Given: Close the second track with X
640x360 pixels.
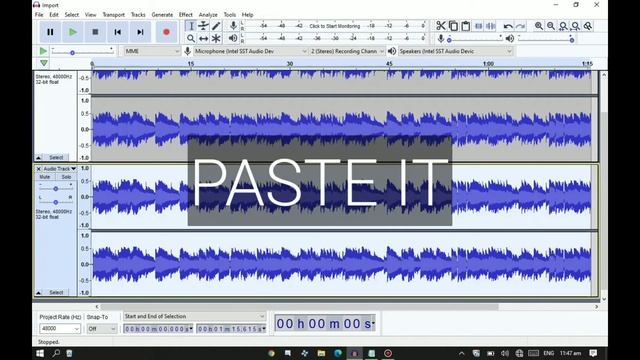Looking at the screenshot, I should click(x=38, y=169).
